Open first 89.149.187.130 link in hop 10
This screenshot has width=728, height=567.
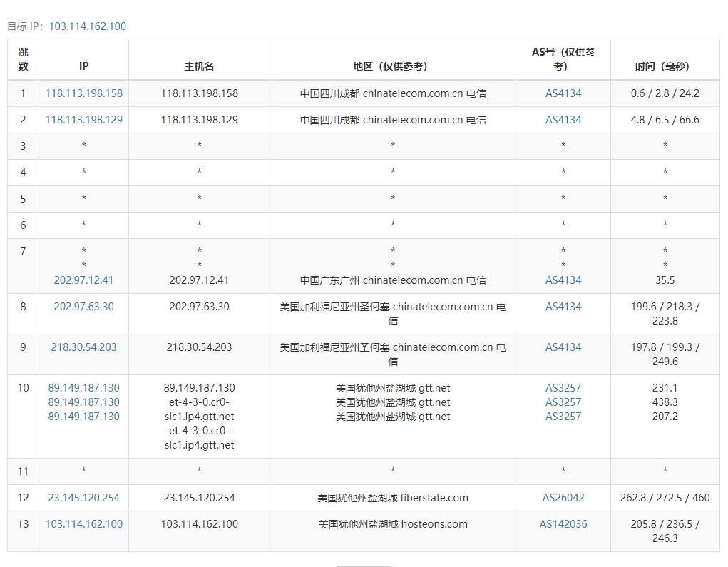tap(83, 388)
